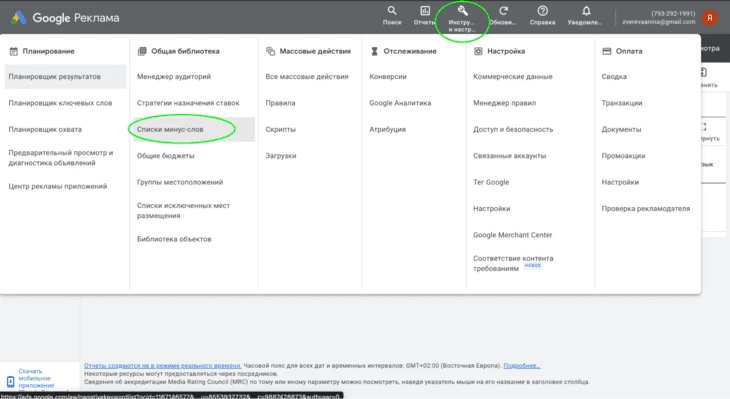Open Скрипты
Screen dimensions: 730x399
click(280, 129)
